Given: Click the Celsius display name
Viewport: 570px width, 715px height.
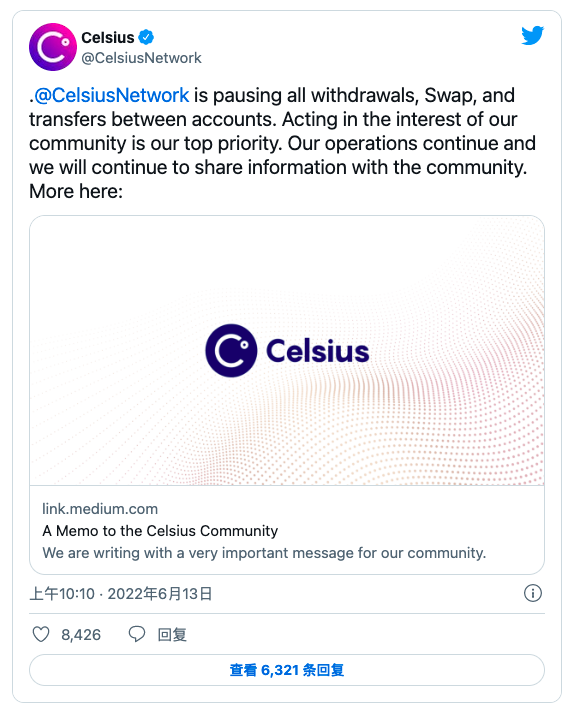Looking at the screenshot, I should 108,37.
